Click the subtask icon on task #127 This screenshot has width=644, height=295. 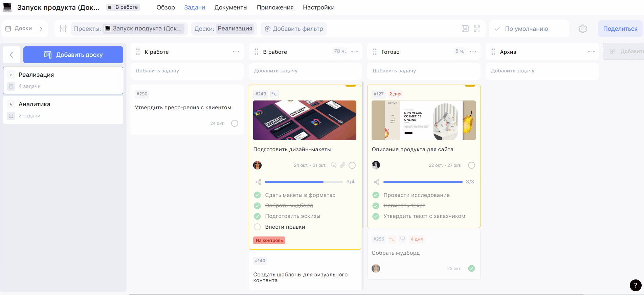pyautogui.click(x=377, y=182)
